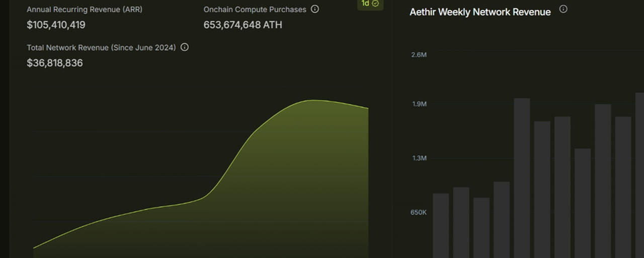Click the 1.9M axis label

click(x=419, y=104)
